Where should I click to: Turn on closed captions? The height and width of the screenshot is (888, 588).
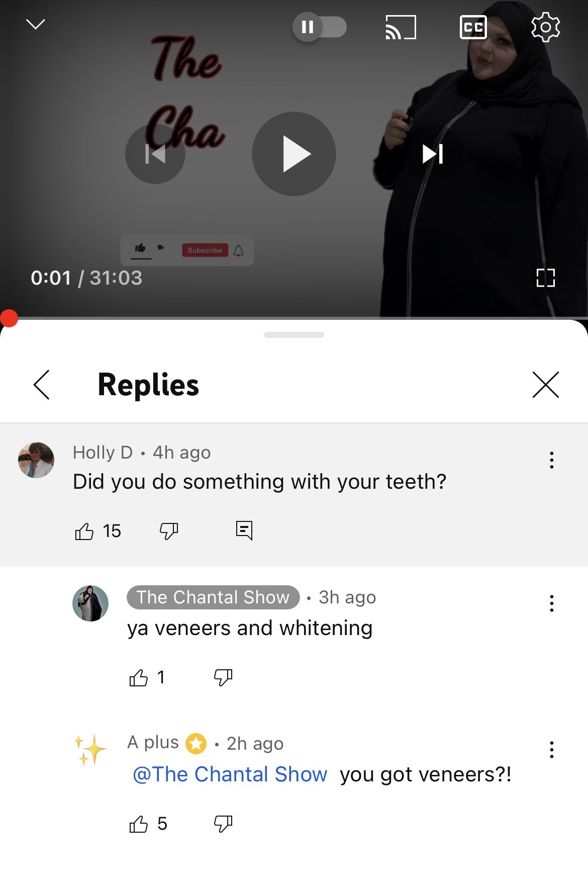coord(473,27)
